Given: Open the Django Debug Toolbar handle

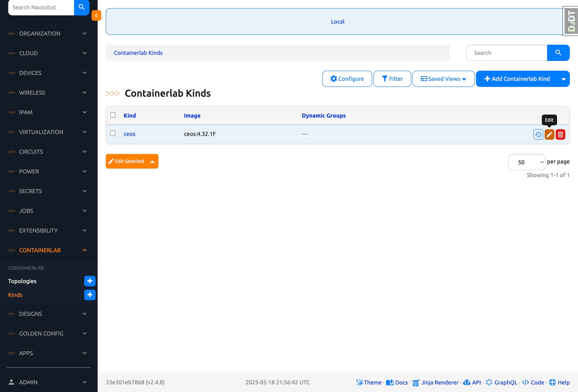Looking at the screenshot, I should tap(571, 21).
